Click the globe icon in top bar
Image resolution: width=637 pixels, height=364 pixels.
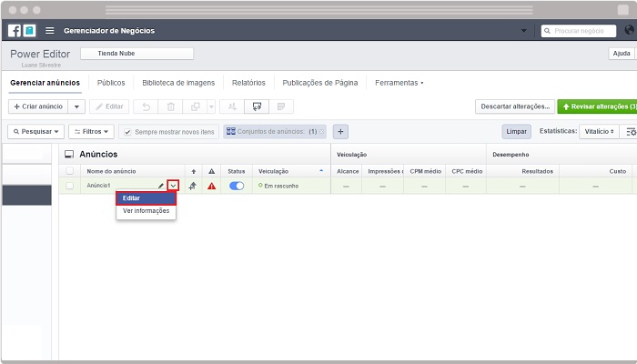coord(630,30)
